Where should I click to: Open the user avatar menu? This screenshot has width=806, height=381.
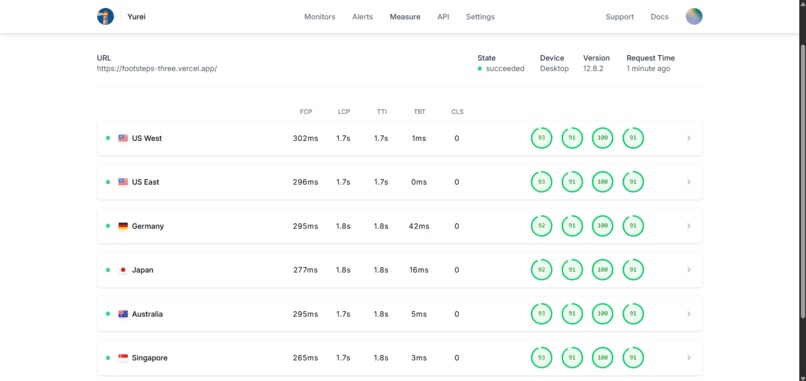pos(694,16)
